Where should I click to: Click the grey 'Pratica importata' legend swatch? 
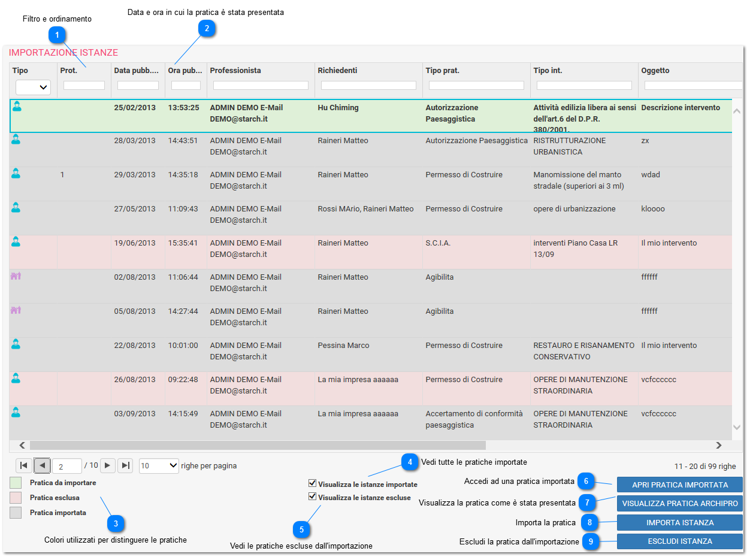click(x=16, y=513)
